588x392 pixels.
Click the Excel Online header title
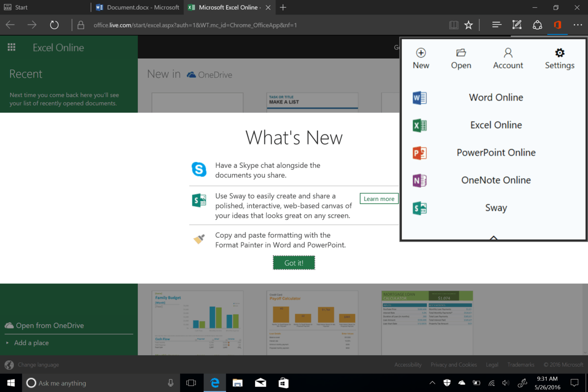click(x=58, y=47)
